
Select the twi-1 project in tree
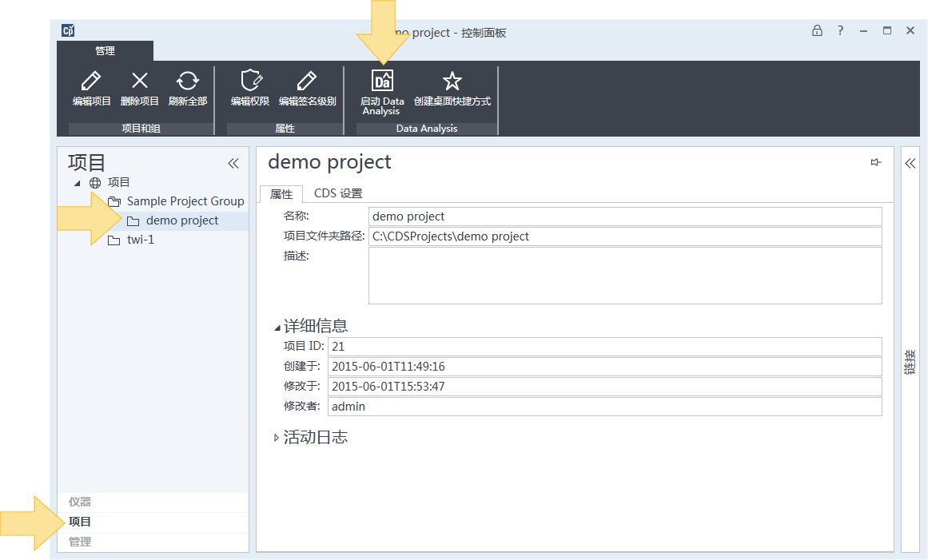point(140,240)
